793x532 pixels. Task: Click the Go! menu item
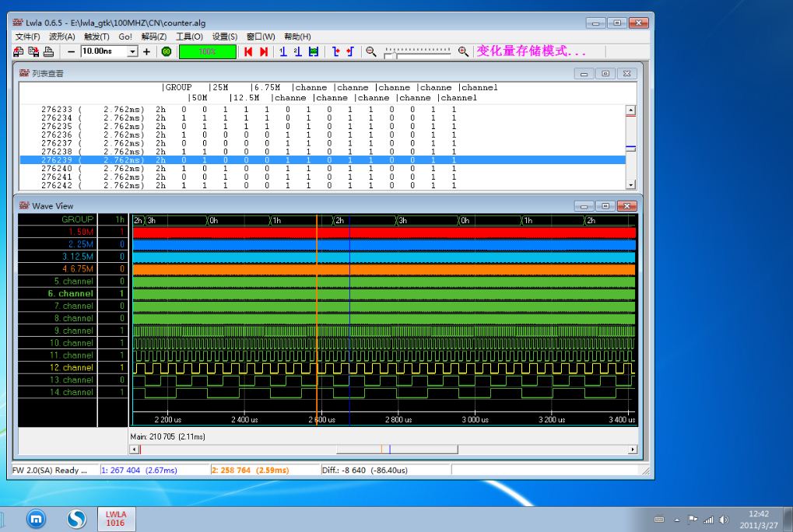(x=125, y=37)
